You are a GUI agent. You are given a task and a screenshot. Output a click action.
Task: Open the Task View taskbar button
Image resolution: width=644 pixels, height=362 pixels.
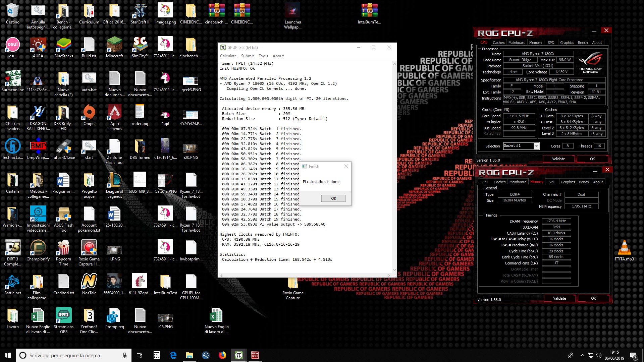(140, 355)
